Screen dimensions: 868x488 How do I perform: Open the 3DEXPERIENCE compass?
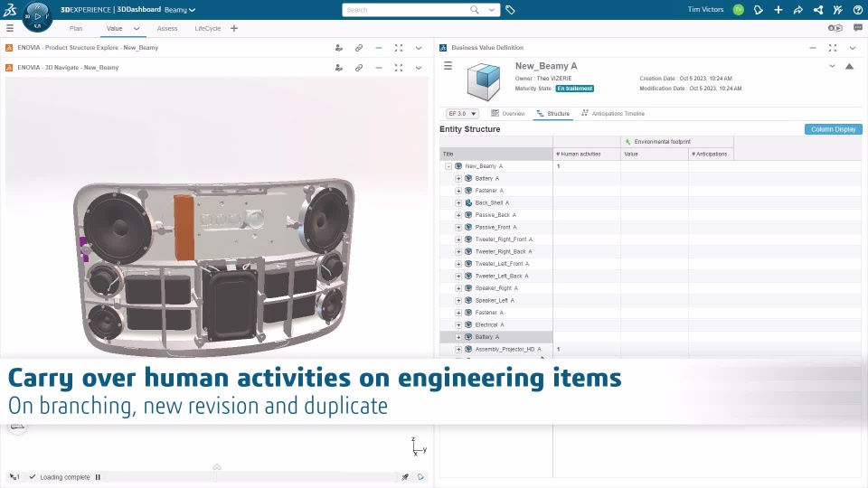click(x=37, y=16)
